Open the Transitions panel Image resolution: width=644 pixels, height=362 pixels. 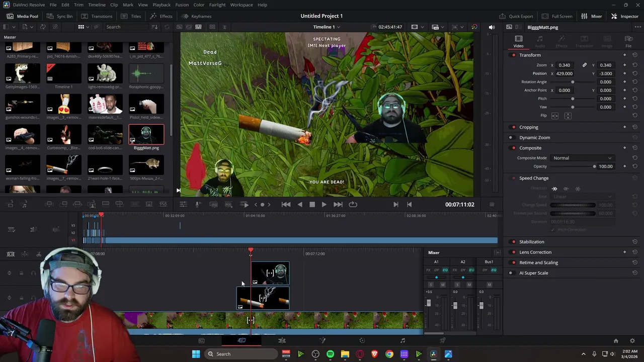[97, 16]
